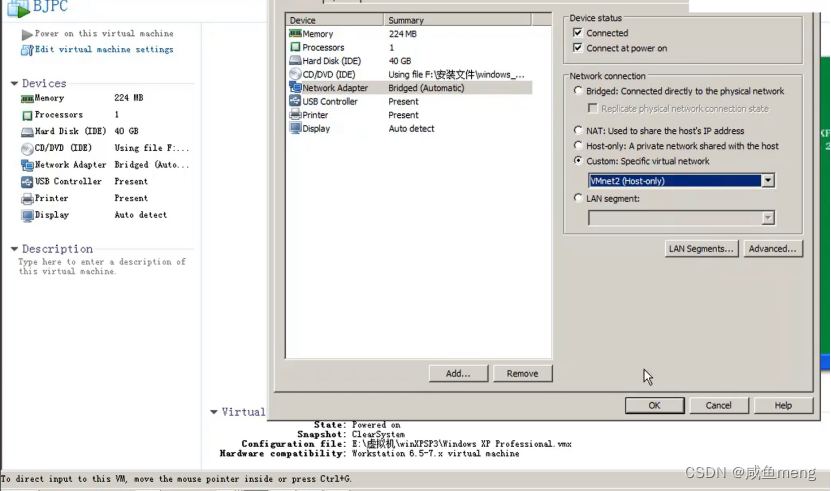The height and width of the screenshot is (491, 831).
Task: Click the Summary column header
Action: pos(457,20)
